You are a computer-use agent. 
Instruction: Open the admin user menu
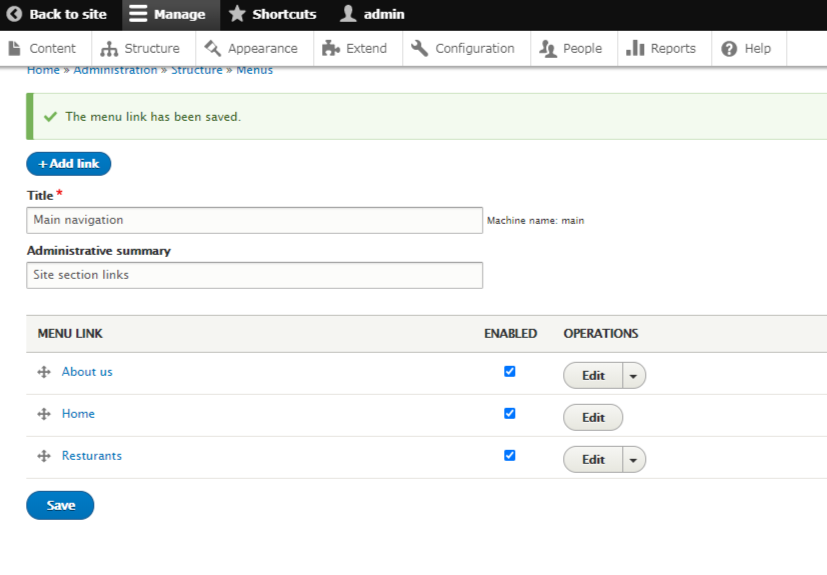[372, 15]
